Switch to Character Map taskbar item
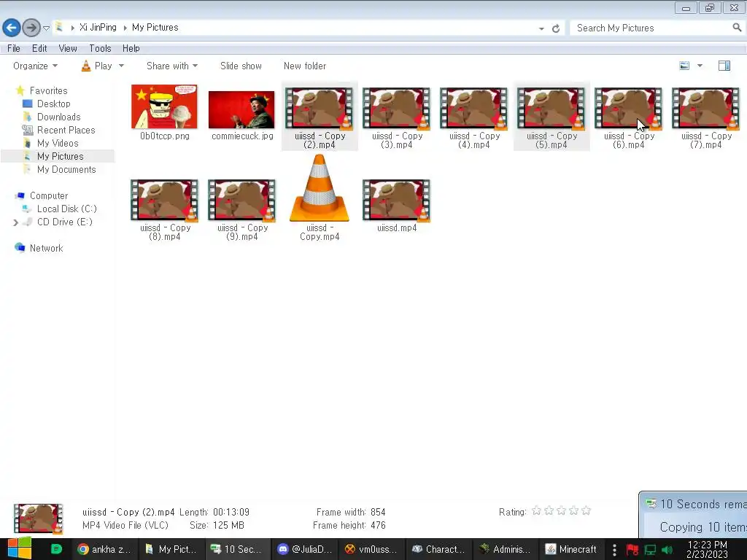This screenshot has width=747, height=560. (x=438, y=550)
